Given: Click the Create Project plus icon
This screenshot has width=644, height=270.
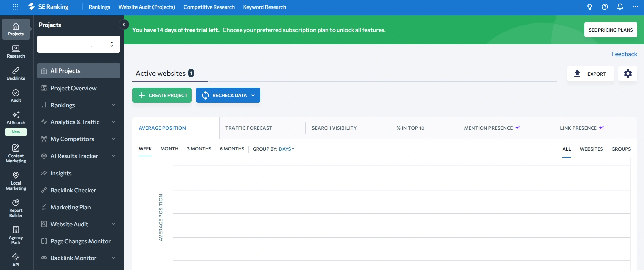Looking at the screenshot, I should [x=142, y=95].
